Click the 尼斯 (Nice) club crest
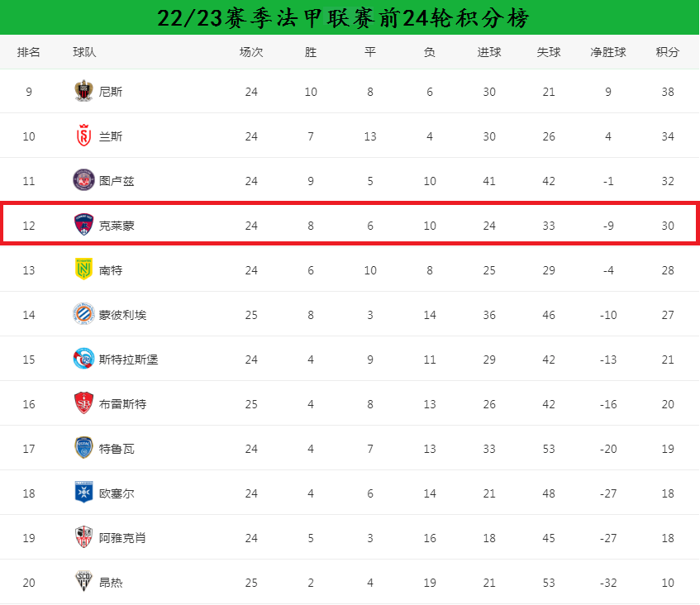 coord(83,91)
